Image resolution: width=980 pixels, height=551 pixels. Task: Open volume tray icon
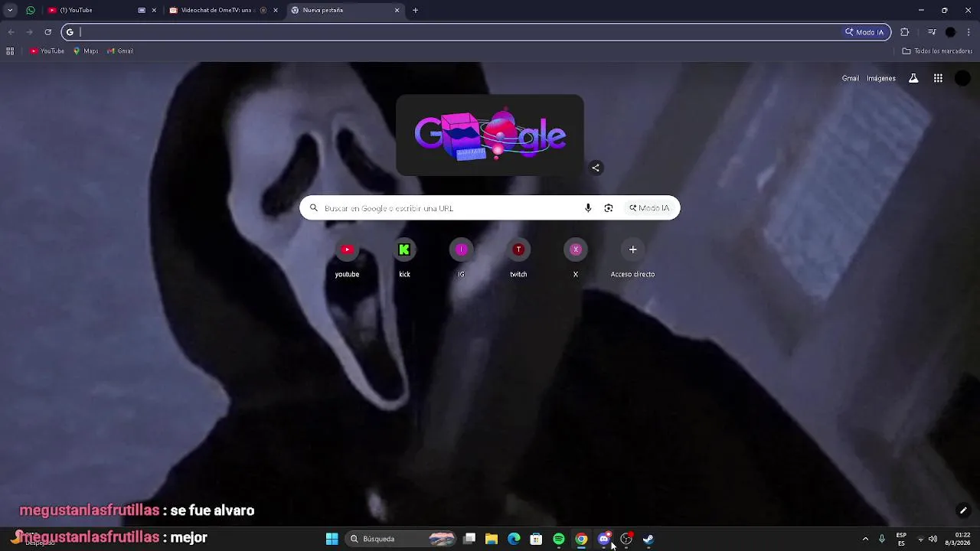(x=933, y=539)
